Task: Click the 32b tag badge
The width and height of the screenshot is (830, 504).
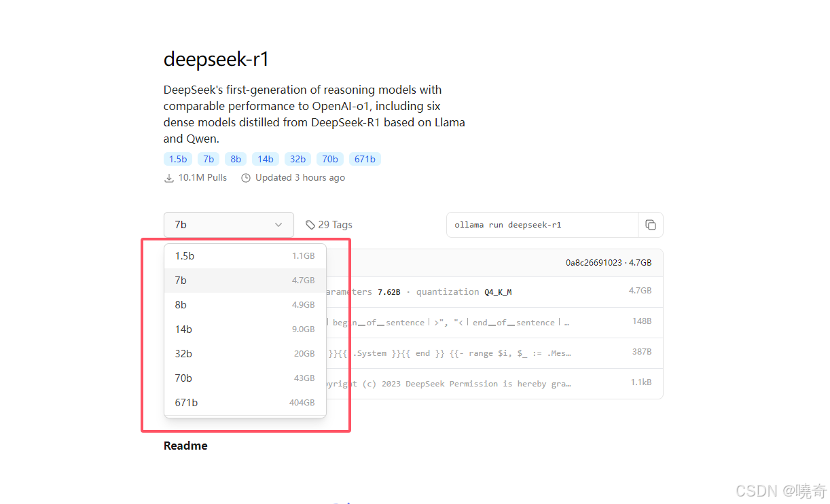Action: pyautogui.click(x=297, y=159)
